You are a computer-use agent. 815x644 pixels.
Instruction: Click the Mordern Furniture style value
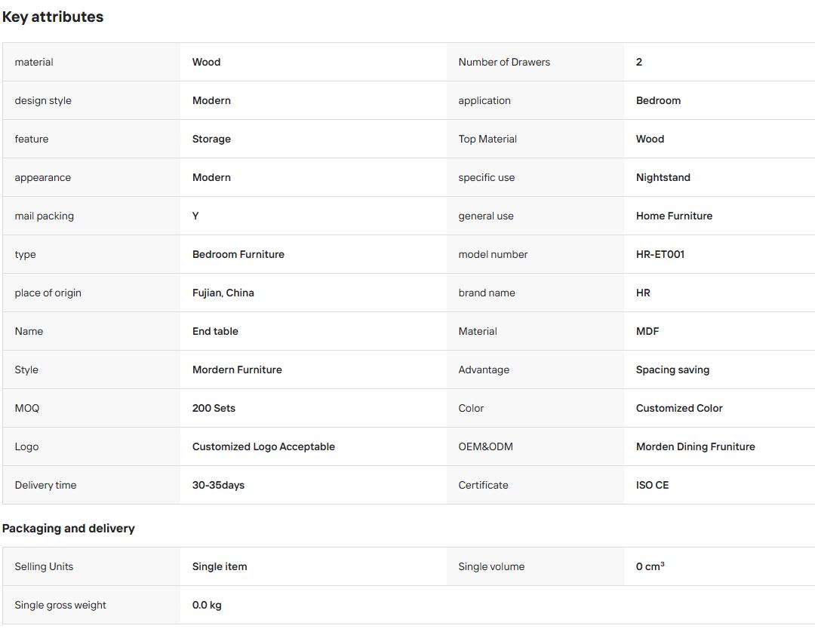point(237,370)
